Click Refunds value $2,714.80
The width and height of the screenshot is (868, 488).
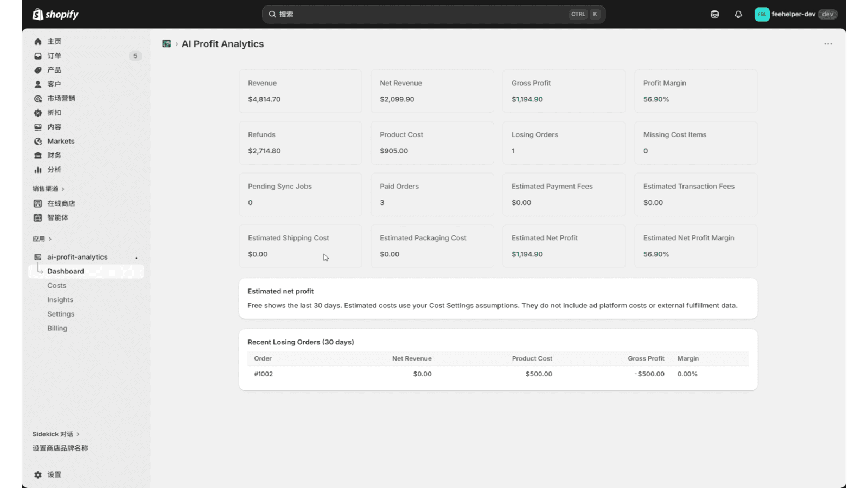click(x=264, y=151)
